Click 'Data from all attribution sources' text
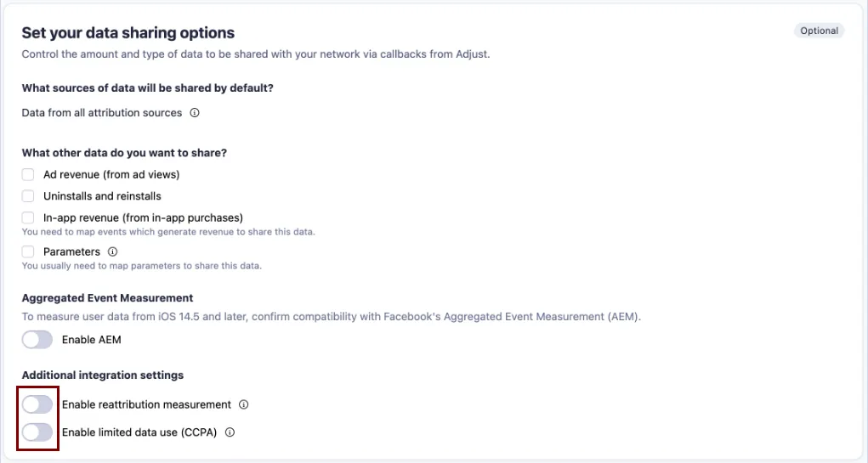Viewport: 868px width, 463px height. click(x=102, y=113)
